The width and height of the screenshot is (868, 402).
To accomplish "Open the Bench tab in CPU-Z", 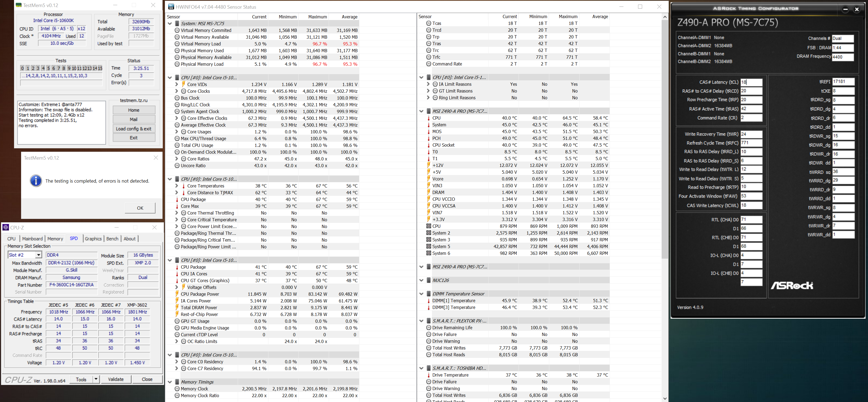I will coord(112,239).
